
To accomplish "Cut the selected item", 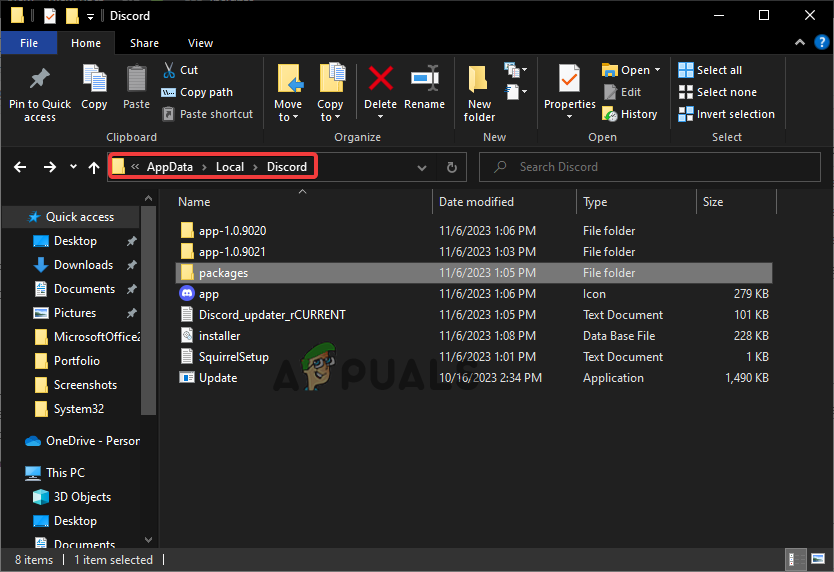I will point(180,70).
